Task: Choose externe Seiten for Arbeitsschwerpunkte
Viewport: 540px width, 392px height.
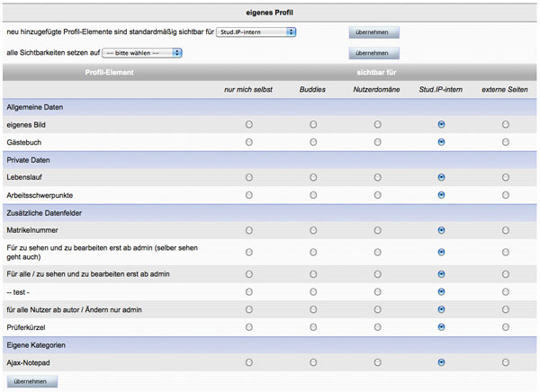Action: [506, 194]
